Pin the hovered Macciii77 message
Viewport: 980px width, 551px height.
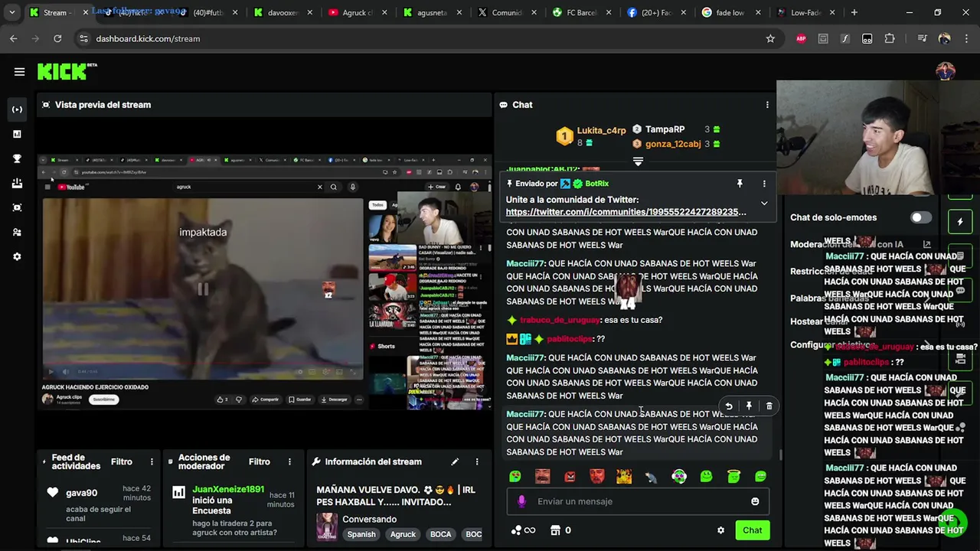tap(749, 406)
